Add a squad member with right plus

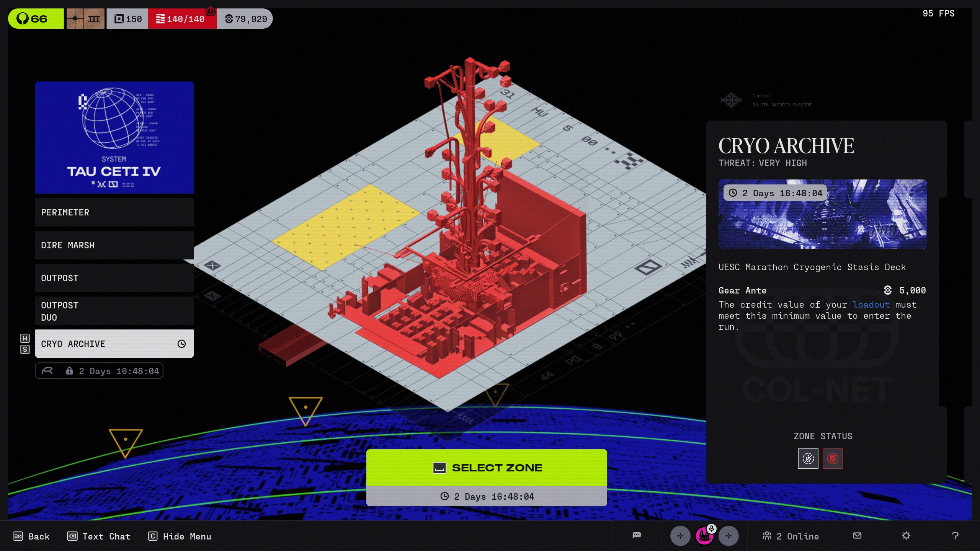[x=728, y=536]
